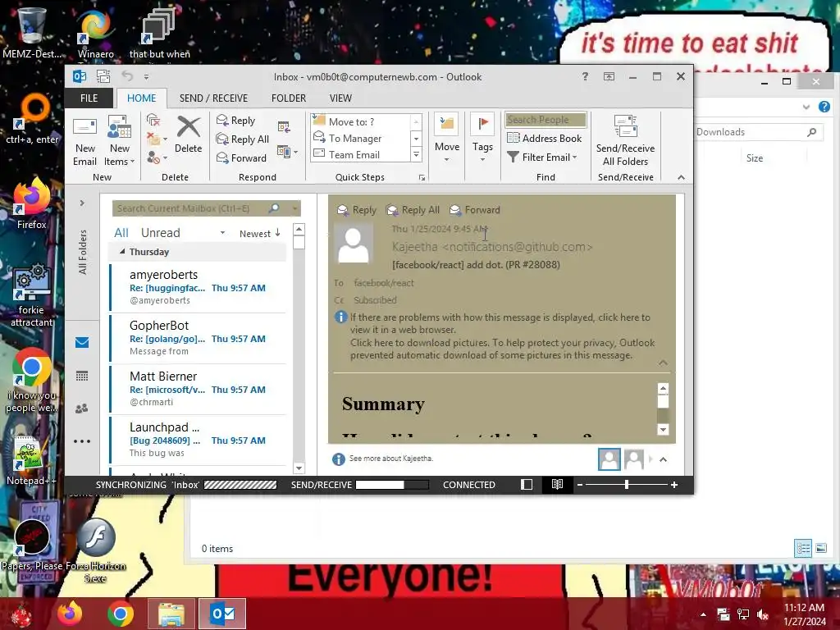The image size is (840, 630).
Task: Open Customize Quick Access Toolbar dropdown
Action: 146,77
